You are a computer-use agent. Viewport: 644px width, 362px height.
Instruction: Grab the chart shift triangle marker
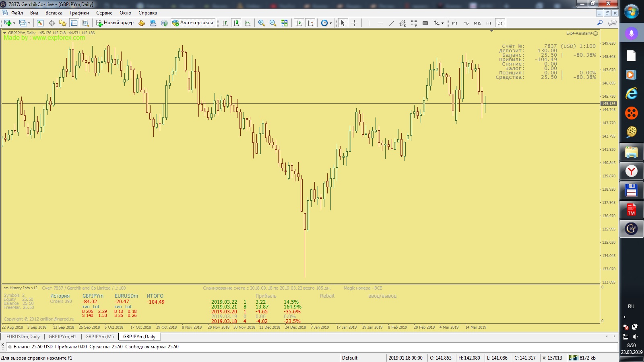491,31
